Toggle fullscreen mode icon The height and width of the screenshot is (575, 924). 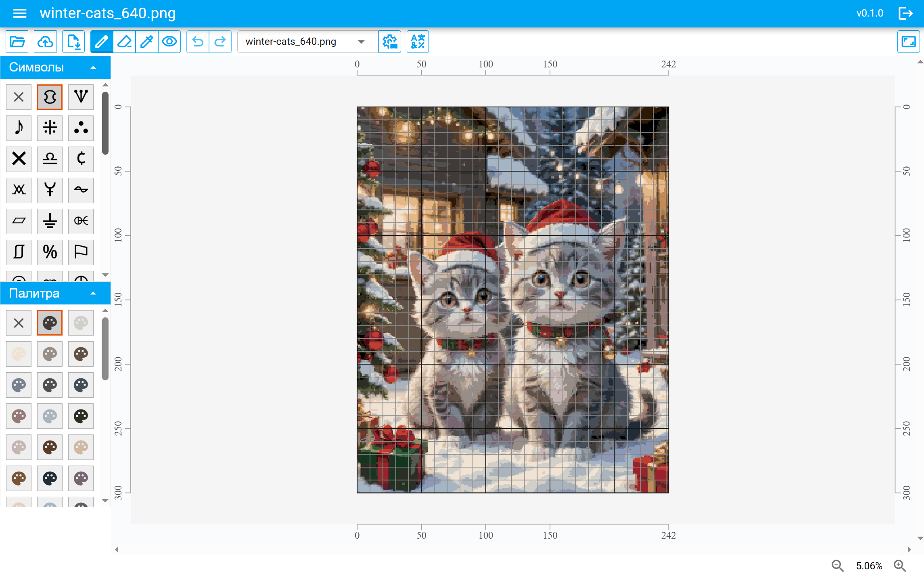click(909, 42)
